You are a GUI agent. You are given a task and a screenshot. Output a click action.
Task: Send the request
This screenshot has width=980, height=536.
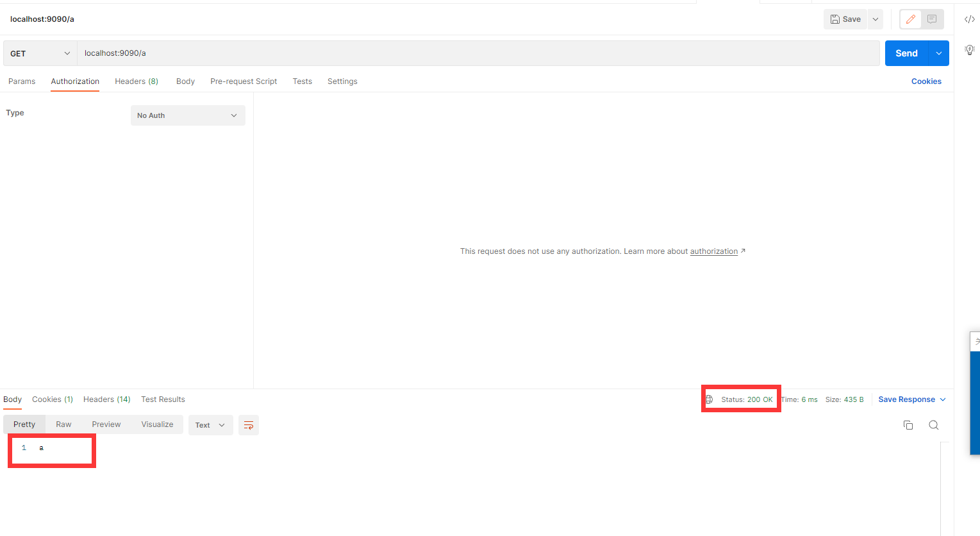coord(906,53)
